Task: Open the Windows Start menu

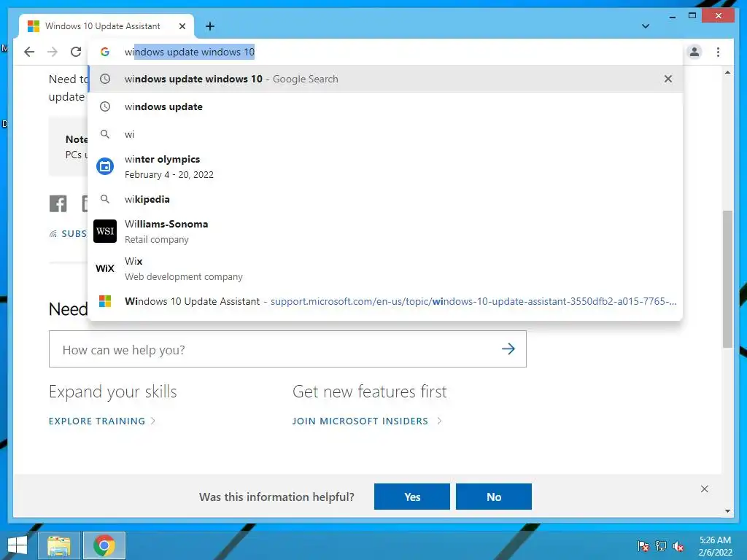Action: coord(18,545)
